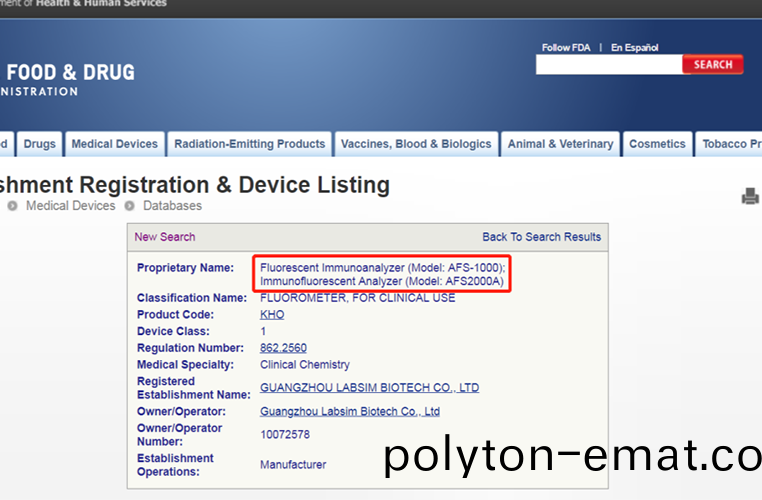Click the Regulation Number label
The width and height of the screenshot is (762, 500).
click(190, 348)
